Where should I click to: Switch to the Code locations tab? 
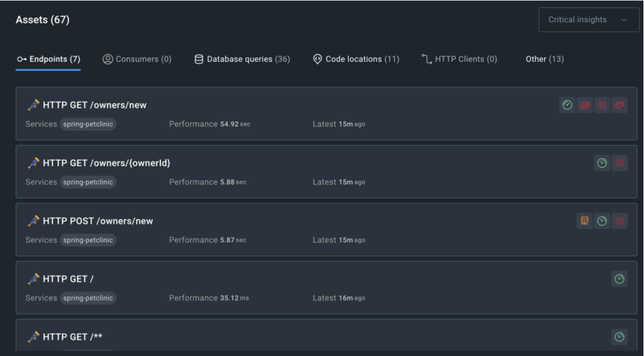pos(356,59)
